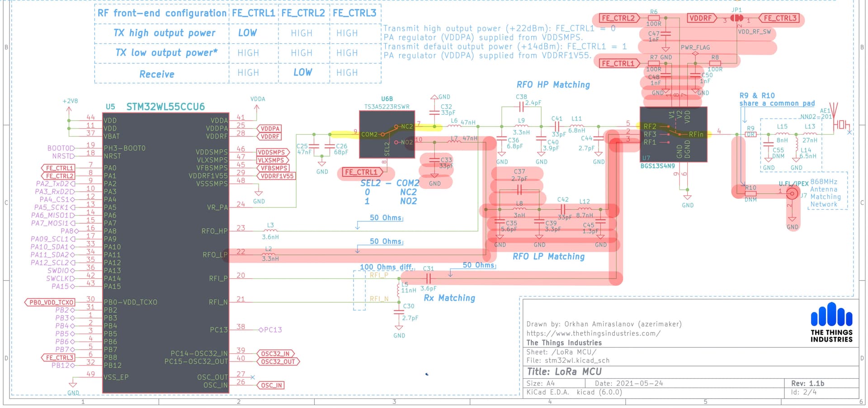Select capacitor C55 DNM symbol
This screenshot has width=868, height=408.
768,144
